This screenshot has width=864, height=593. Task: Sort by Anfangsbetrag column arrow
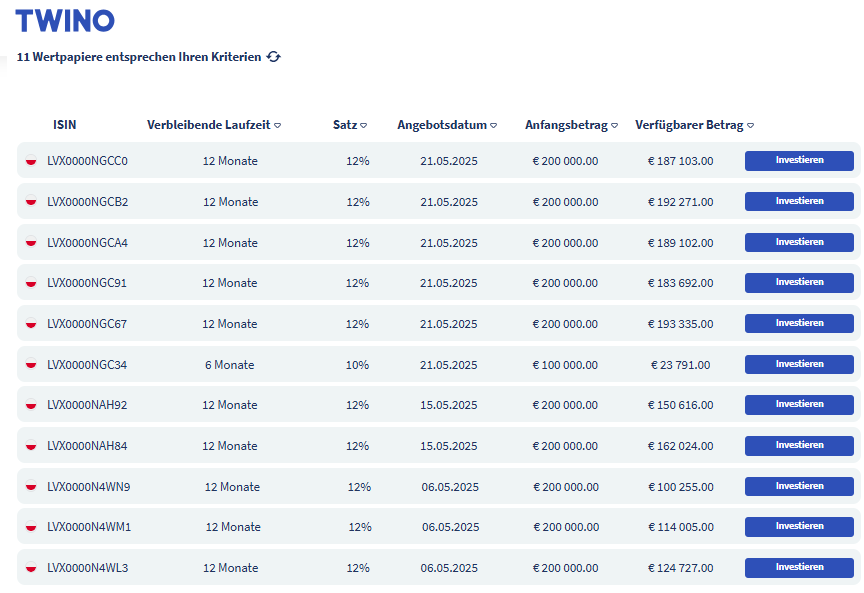point(614,126)
